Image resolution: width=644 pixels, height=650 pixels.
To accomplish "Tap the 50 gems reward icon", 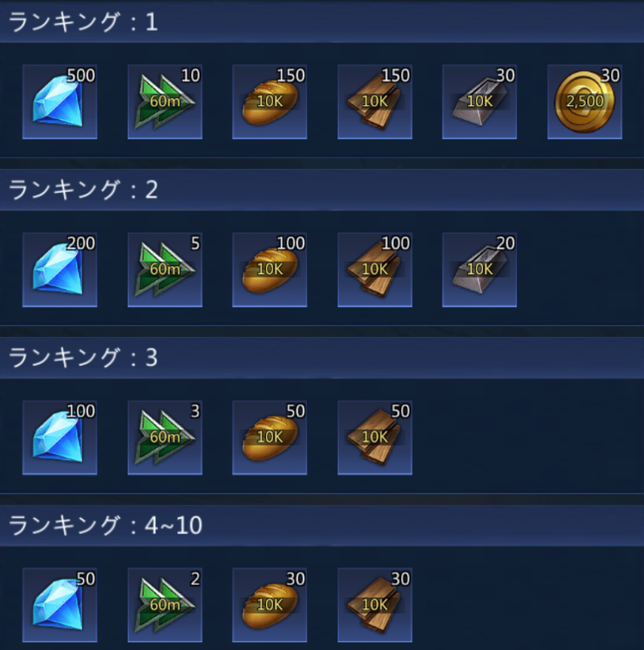I will pos(60,605).
